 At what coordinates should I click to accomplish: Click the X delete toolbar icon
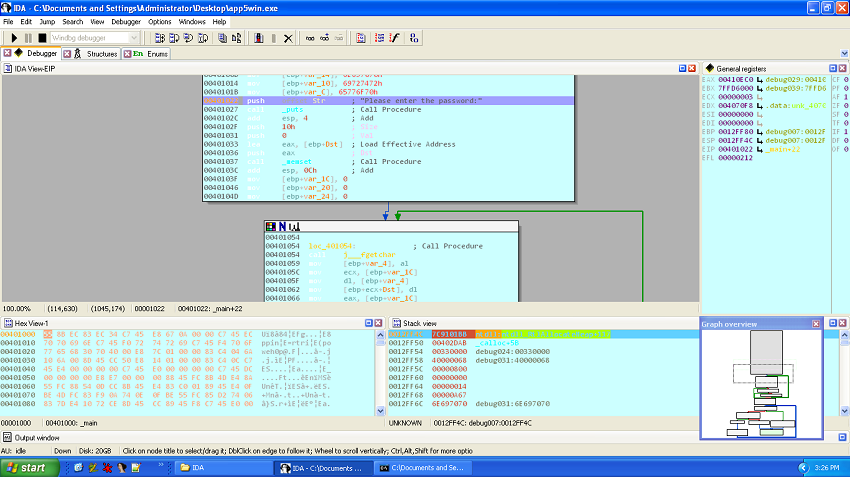pos(288,38)
